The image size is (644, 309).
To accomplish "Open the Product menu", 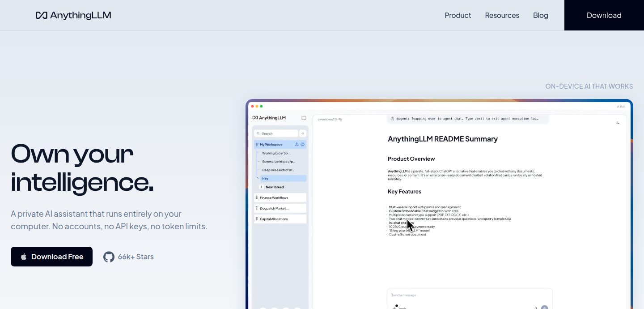I will coord(458,15).
